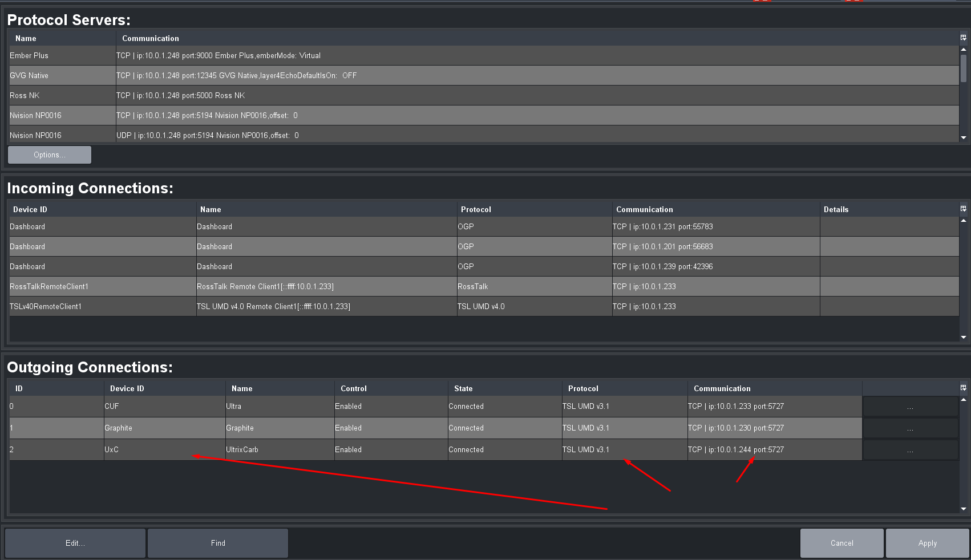The width and height of the screenshot is (971, 560).
Task: Cancel the connection changes
Action: click(x=841, y=543)
